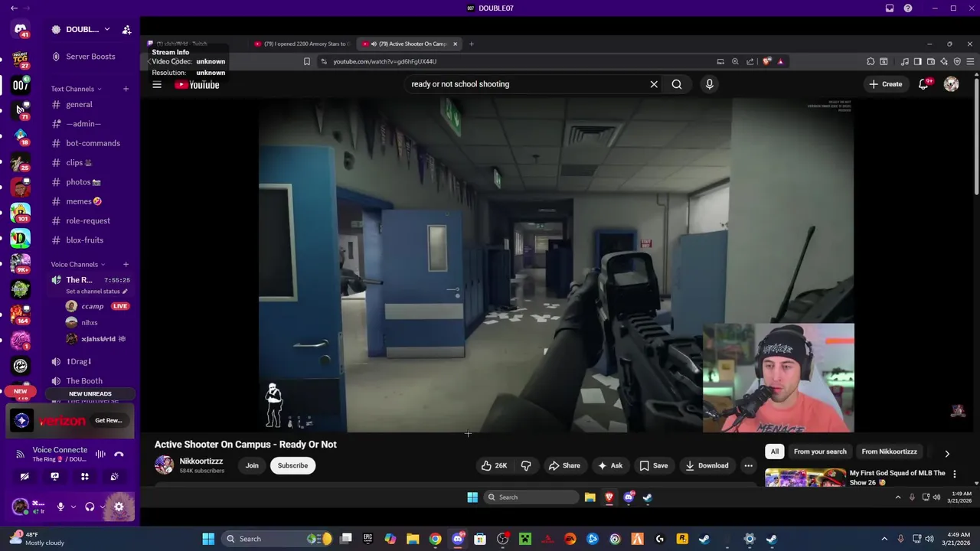This screenshot has width=980, height=551.
Task: Run YouTube search magnifier button
Action: (x=677, y=84)
